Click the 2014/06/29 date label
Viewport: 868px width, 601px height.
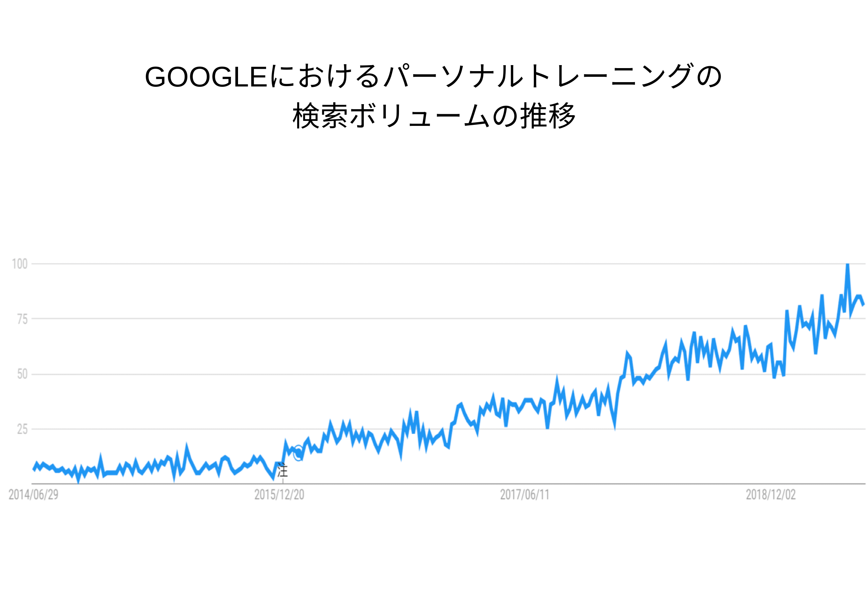[33, 495]
